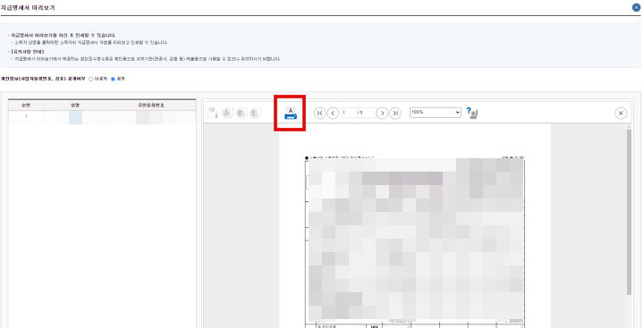Click the current page number field
This screenshot has height=328, width=644.
point(349,113)
